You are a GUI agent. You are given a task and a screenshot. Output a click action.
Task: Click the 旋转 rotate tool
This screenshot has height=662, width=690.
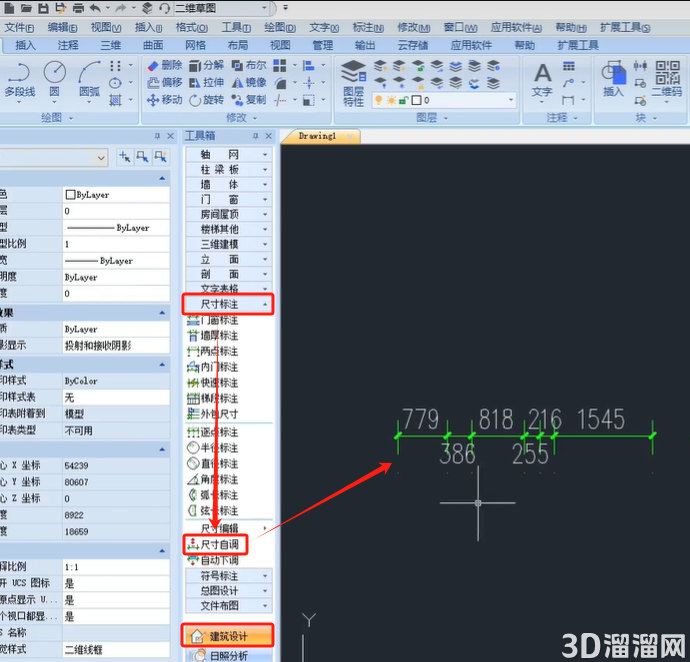click(x=207, y=100)
